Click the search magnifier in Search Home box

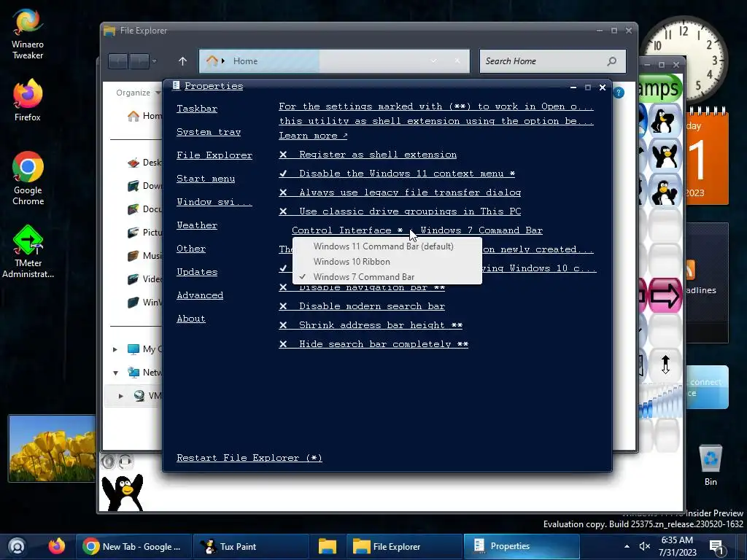(x=612, y=61)
